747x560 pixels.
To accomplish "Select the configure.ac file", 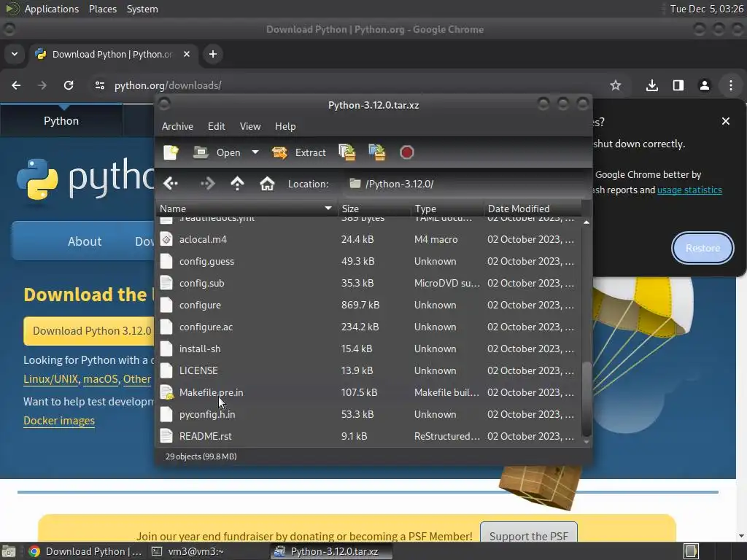I will (x=368, y=327).
